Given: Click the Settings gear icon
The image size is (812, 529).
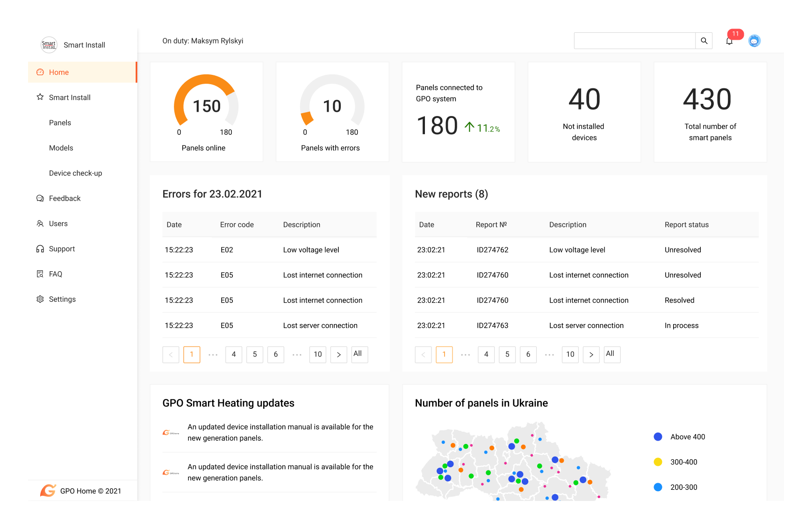Looking at the screenshot, I should coord(40,299).
